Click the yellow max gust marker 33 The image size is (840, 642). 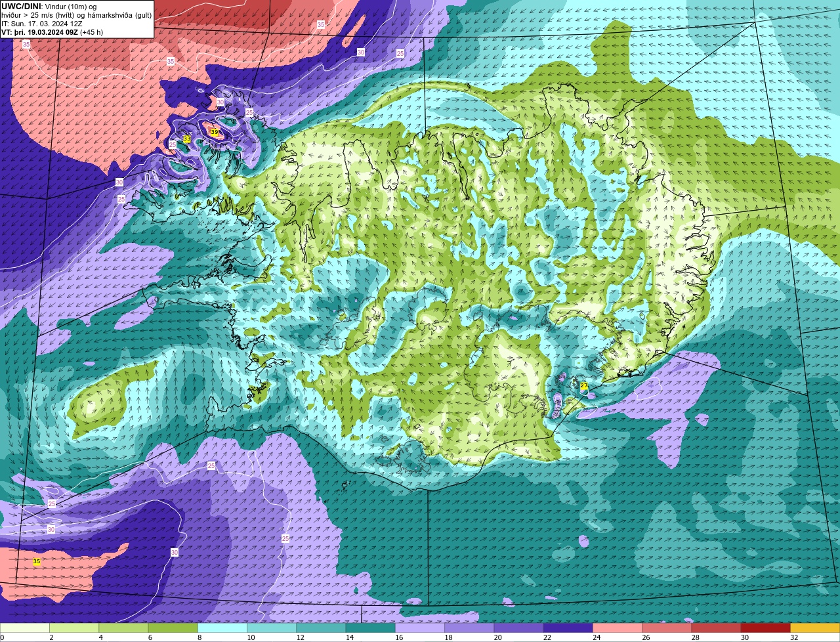click(x=186, y=139)
